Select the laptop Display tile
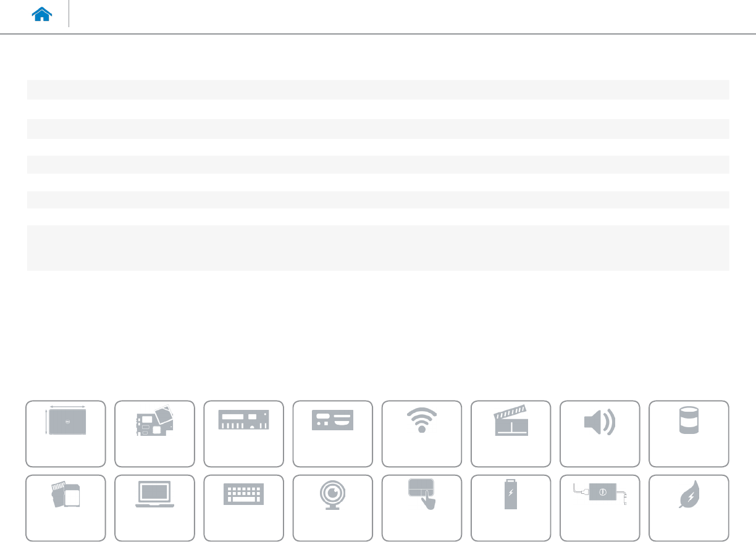The width and height of the screenshot is (756, 542). [x=154, y=507]
